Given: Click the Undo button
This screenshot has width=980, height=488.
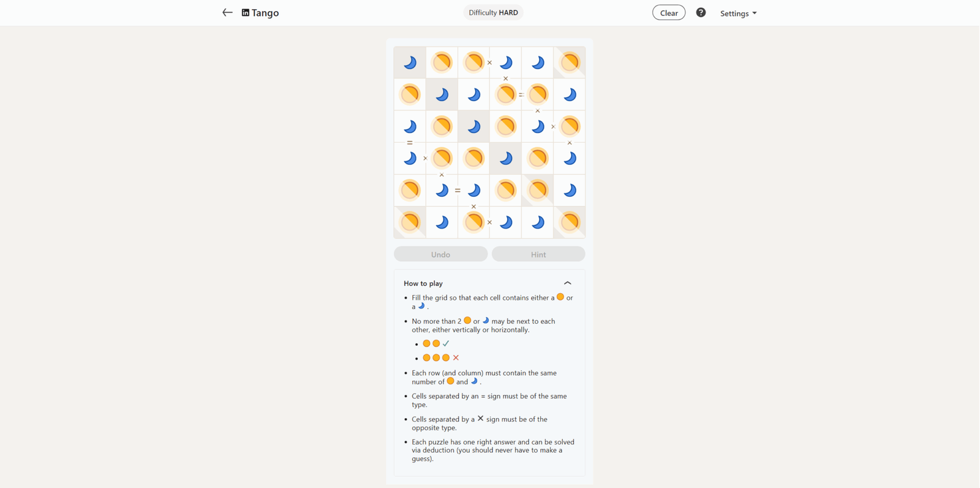Looking at the screenshot, I should pyautogui.click(x=440, y=254).
